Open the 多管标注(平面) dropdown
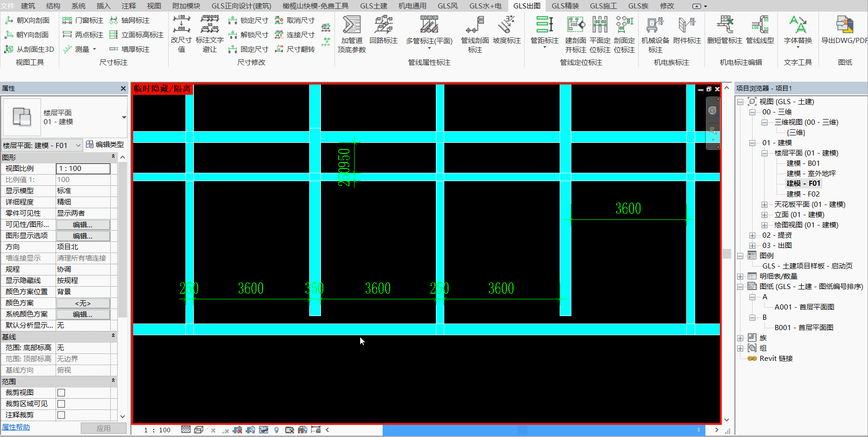This screenshot has width=868, height=437. [429, 48]
